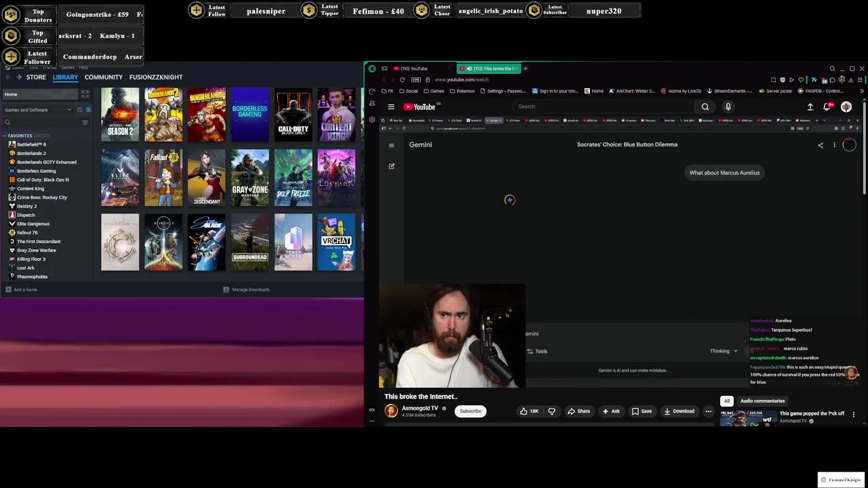Open YouTube guide hamburger menu
This screenshot has height=488, width=868.
391,106
